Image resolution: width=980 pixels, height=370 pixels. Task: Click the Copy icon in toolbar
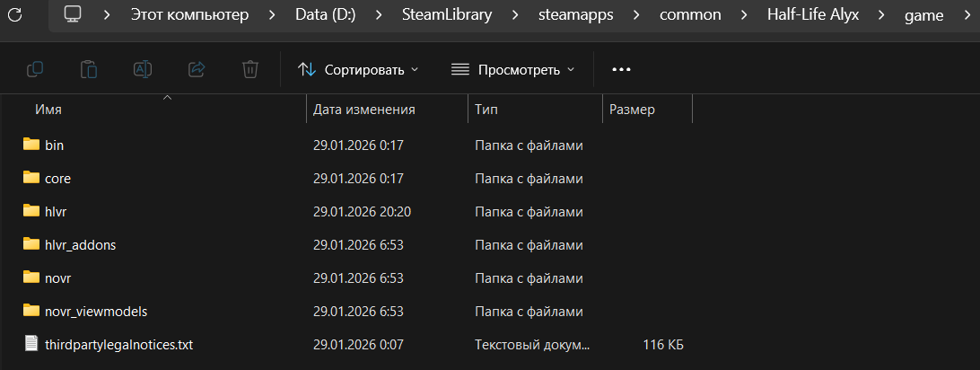[x=35, y=69]
